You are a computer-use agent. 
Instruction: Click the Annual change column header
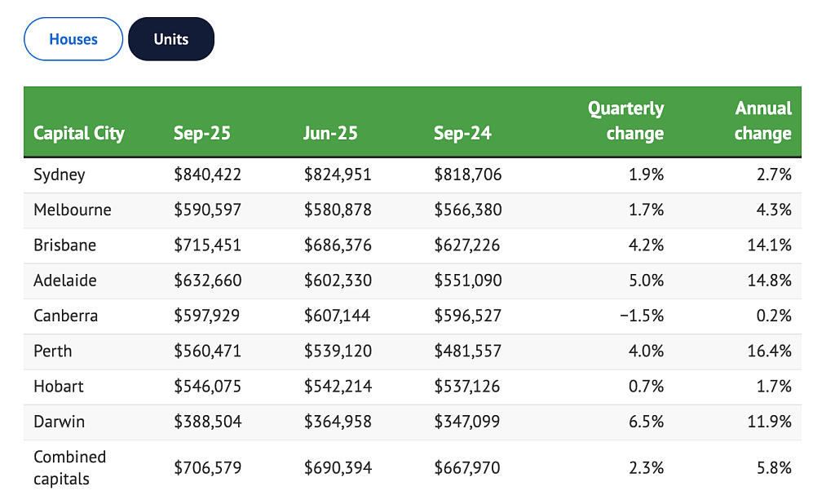(762, 121)
